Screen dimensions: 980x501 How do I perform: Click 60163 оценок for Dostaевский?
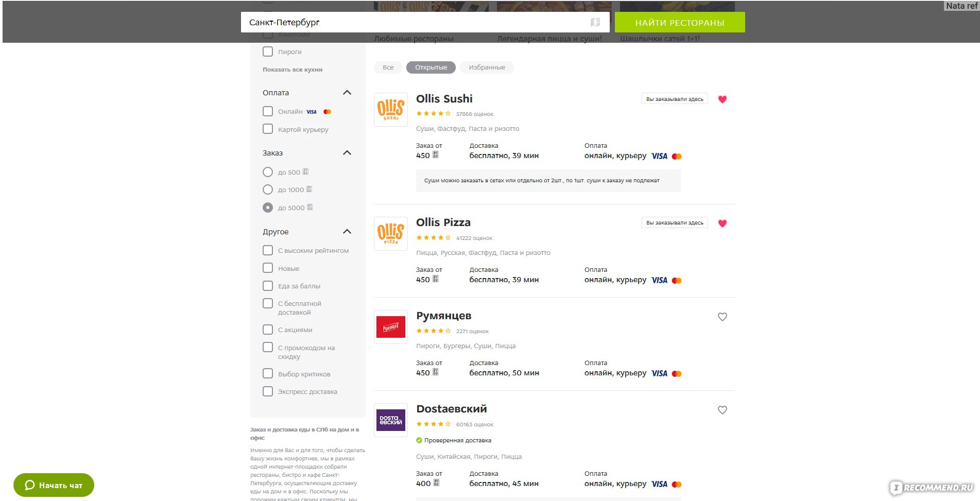point(475,424)
